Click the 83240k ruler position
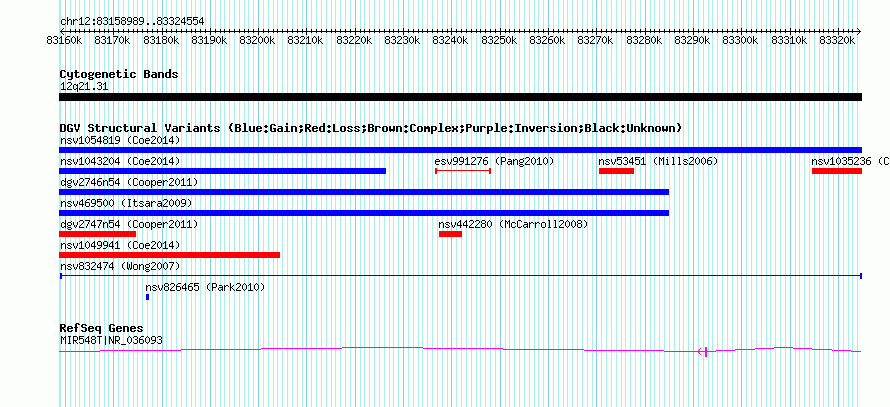Viewport: 890px width, 407px height. pyautogui.click(x=450, y=40)
